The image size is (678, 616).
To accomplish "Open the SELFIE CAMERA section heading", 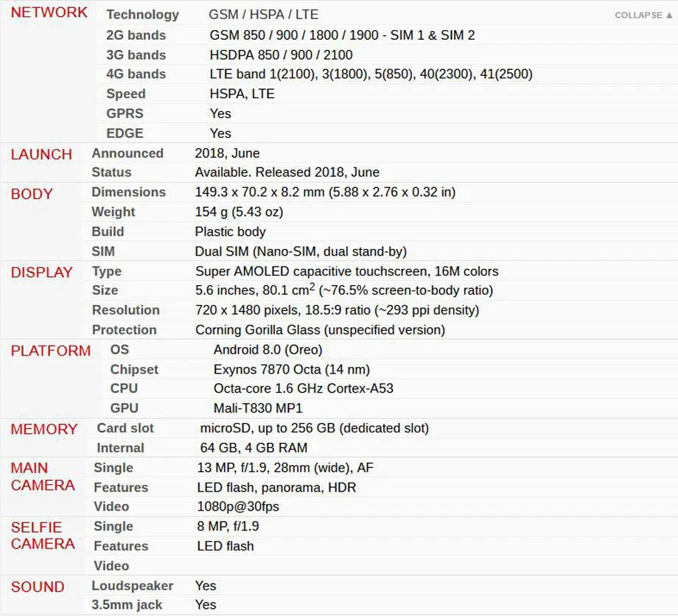I will (43, 536).
